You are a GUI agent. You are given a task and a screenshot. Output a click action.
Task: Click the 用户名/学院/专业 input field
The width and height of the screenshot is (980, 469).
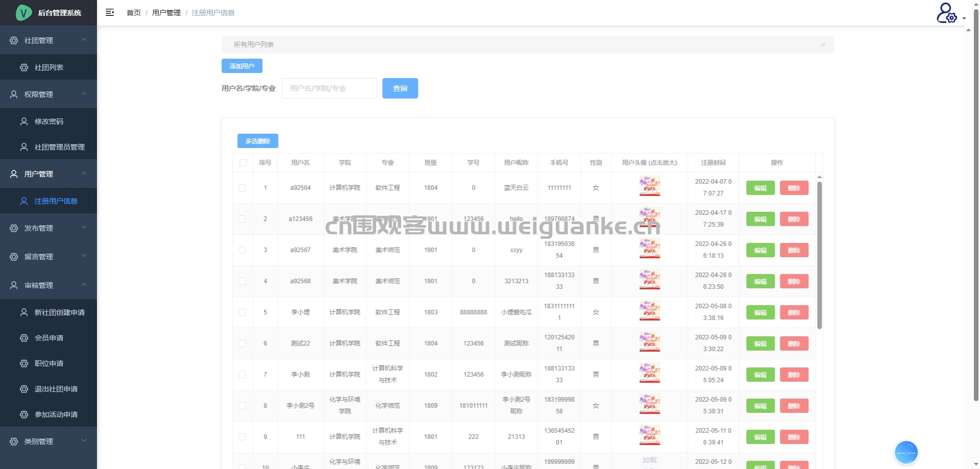(329, 88)
